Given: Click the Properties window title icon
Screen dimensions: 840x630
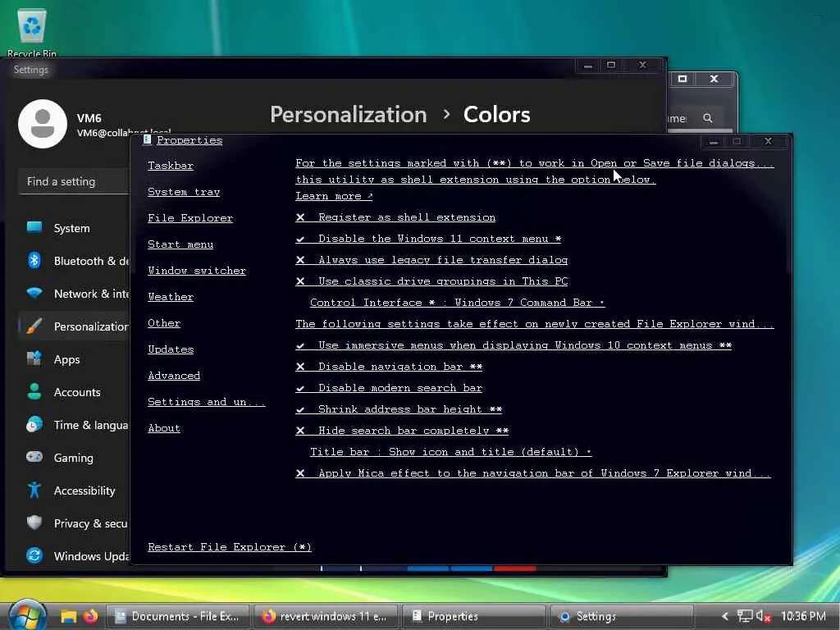Looking at the screenshot, I should [147, 139].
